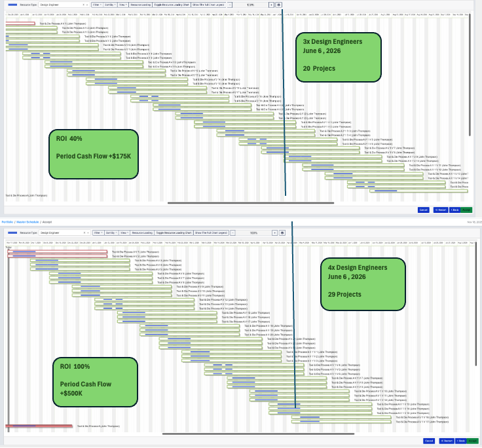Click Cancel below the 4x Design Engineers chart
Viewport: 482px width, 448px height.
[429, 441]
